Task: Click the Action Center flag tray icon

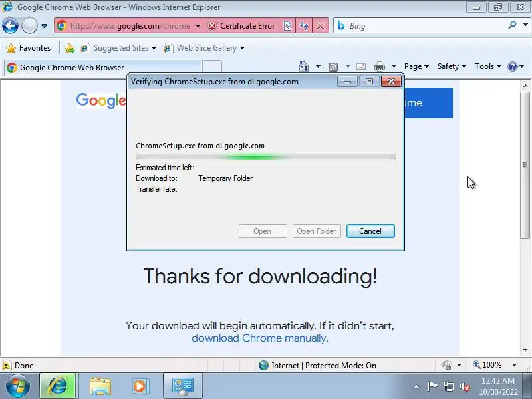Action: tap(432, 386)
